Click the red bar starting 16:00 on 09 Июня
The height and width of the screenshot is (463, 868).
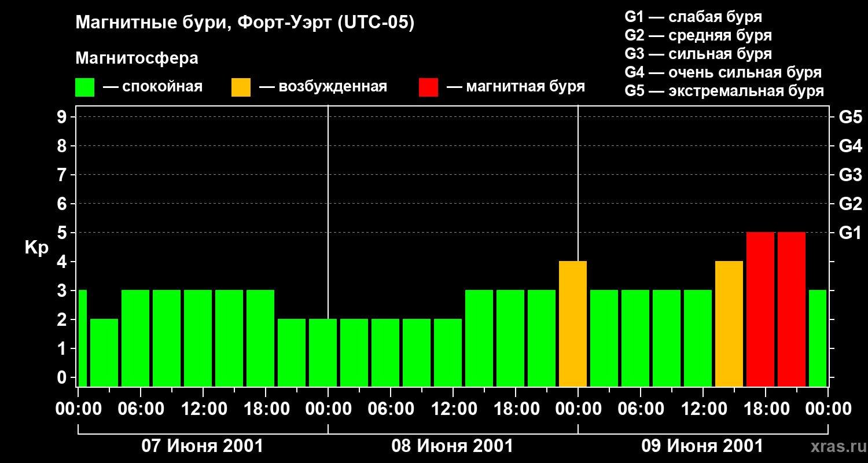coord(760,310)
